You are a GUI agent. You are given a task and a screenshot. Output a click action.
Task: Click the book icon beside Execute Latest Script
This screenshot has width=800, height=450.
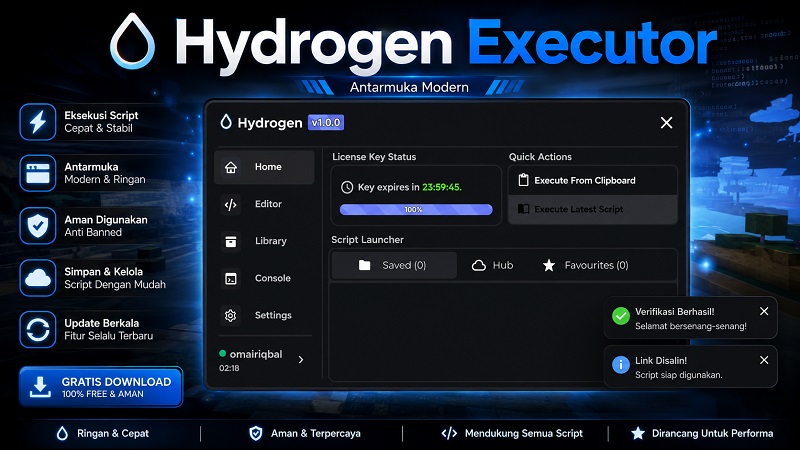pos(523,209)
